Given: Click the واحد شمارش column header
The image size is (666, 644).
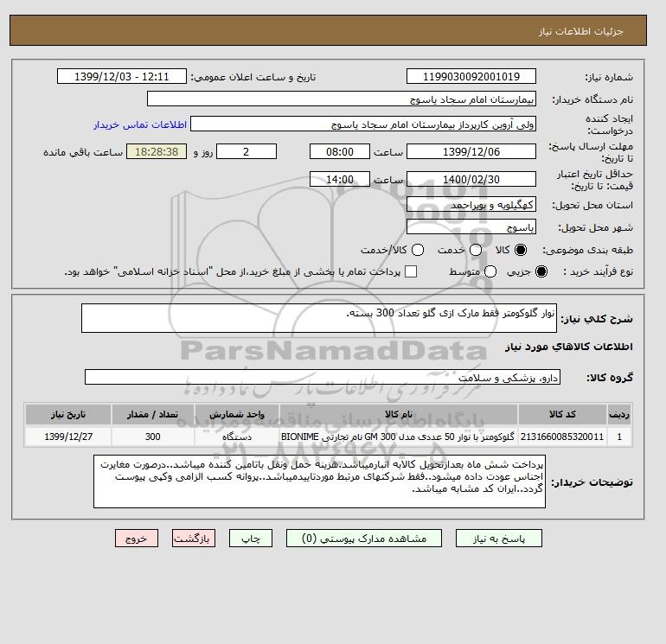Looking at the screenshot, I should coord(237,414).
